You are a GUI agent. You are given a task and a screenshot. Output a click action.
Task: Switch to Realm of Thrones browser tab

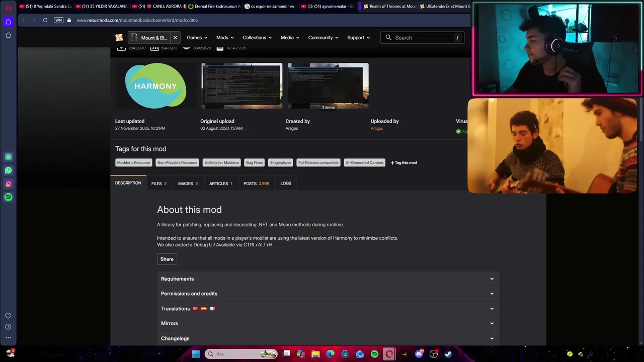[x=389, y=6]
